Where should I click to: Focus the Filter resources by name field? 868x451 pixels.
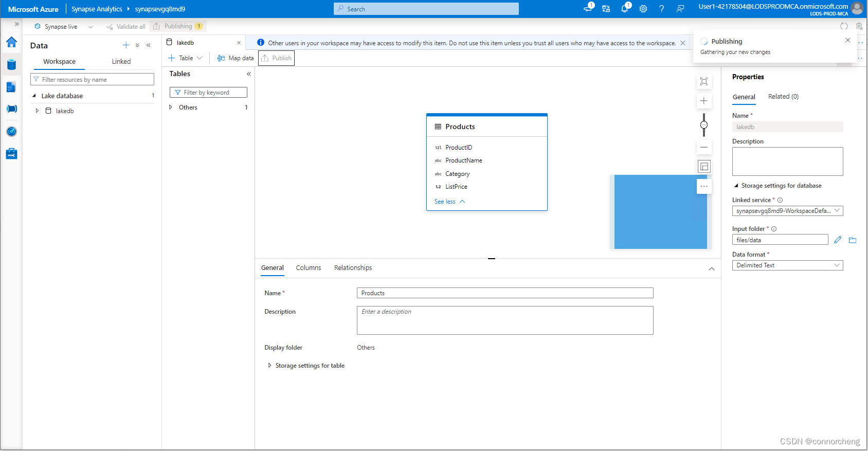(x=93, y=80)
